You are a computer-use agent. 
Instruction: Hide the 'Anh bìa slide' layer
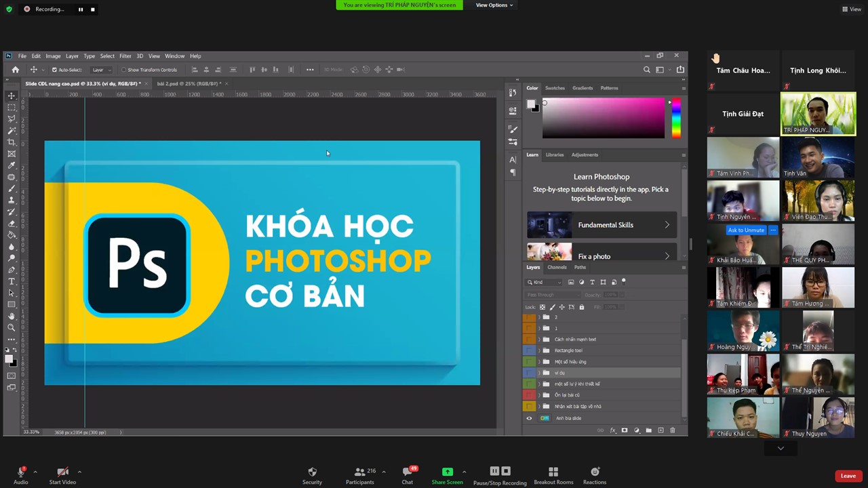click(529, 418)
